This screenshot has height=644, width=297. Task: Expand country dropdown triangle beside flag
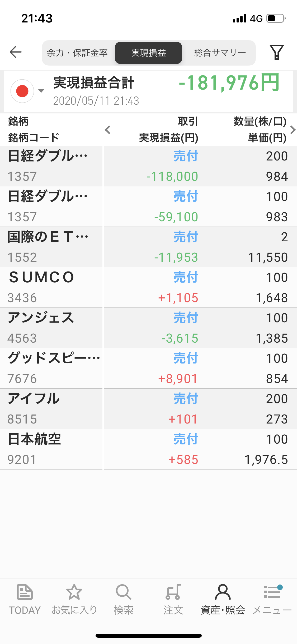pyautogui.click(x=41, y=91)
